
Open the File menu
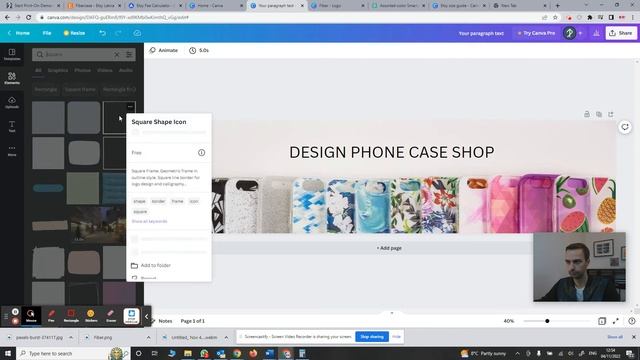point(47,33)
